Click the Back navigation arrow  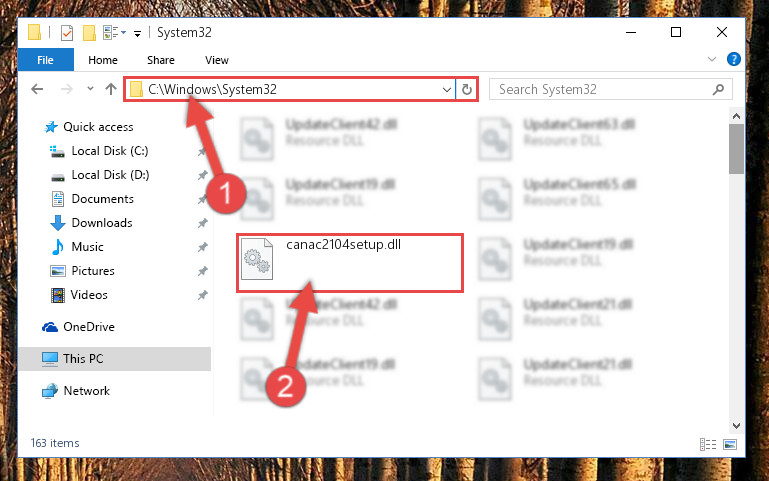click(37, 89)
